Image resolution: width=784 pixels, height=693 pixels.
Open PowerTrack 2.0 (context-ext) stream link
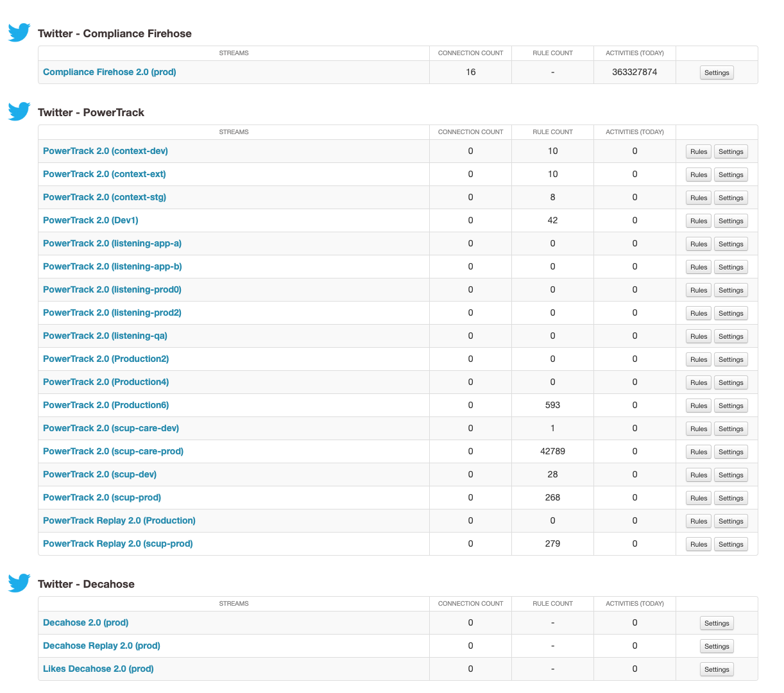(x=105, y=174)
